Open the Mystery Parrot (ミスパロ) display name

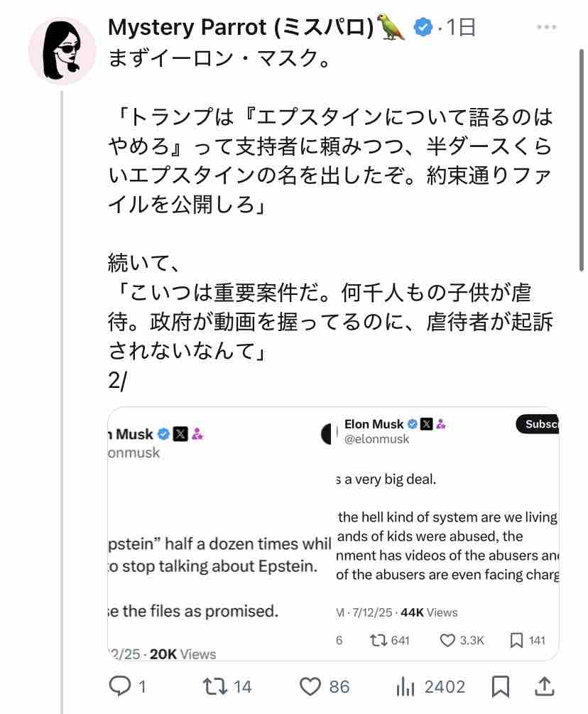pos(241,27)
